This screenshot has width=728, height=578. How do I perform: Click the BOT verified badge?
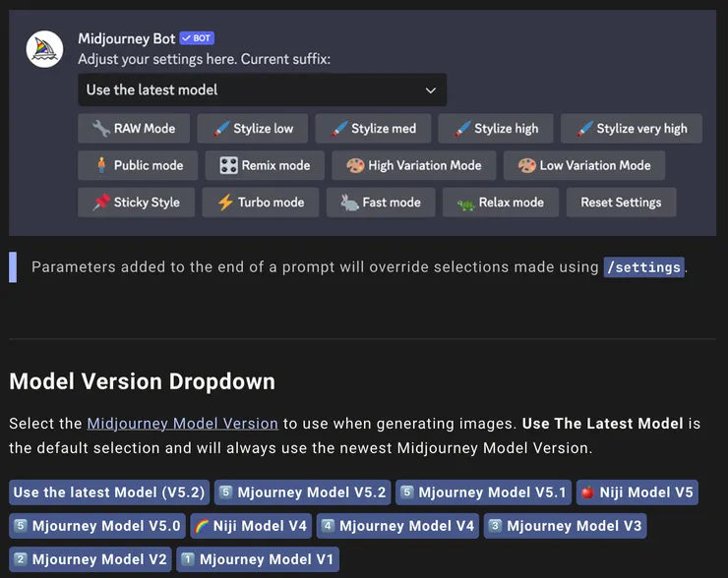pos(197,38)
